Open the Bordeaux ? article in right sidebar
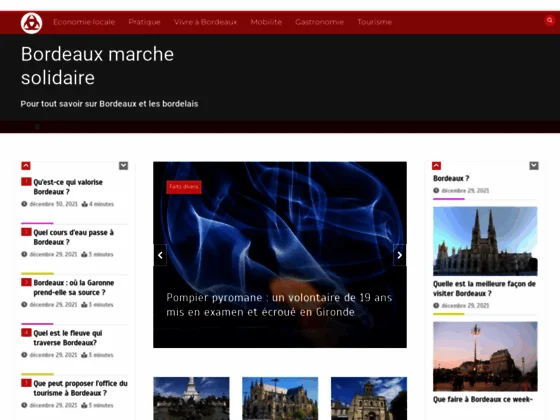Image resolution: width=560 pixels, height=420 pixels. tap(451, 178)
